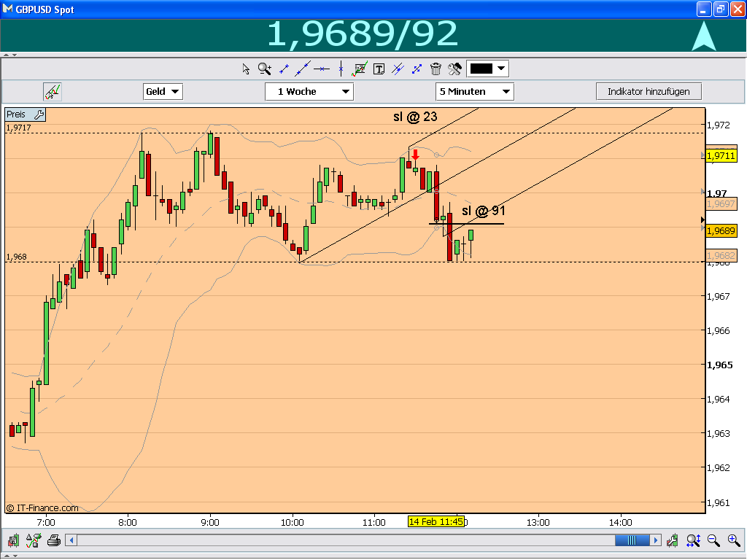The width and height of the screenshot is (747, 560).
Task: Click the save chart icon at bottom left
Action: click(x=13, y=540)
